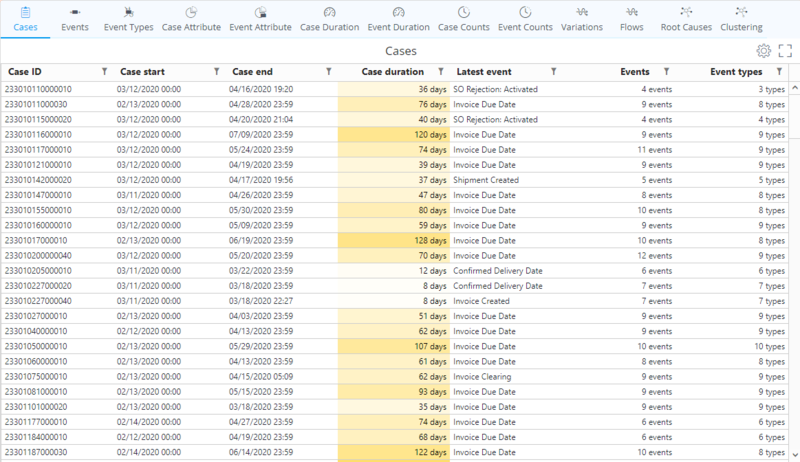Image resolution: width=800 pixels, height=462 pixels.
Task: Sort by Case start header
Action: click(x=142, y=72)
